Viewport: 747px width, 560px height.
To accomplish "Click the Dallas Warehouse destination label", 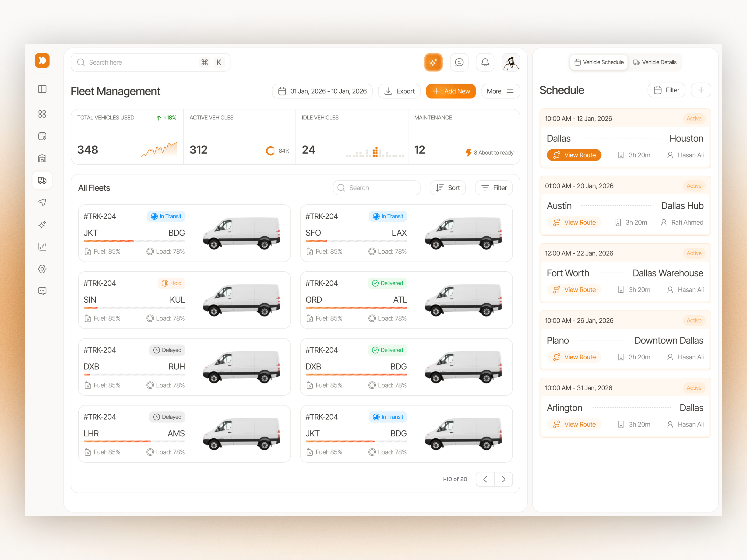I will (x=668, y=273).
